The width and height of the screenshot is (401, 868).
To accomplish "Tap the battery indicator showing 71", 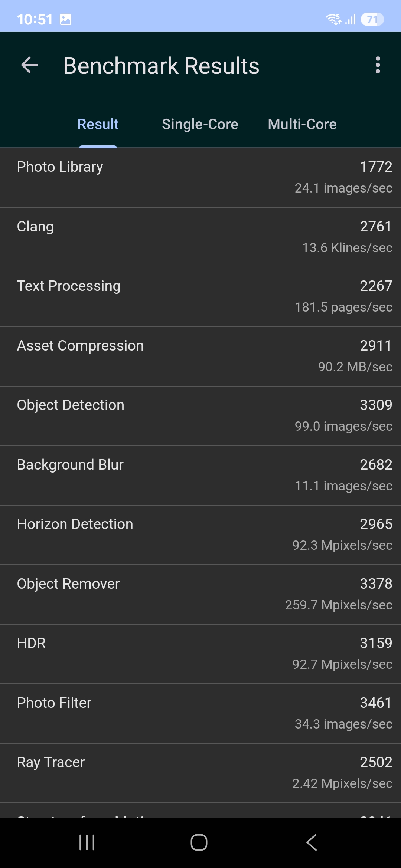I will (372, 19).
